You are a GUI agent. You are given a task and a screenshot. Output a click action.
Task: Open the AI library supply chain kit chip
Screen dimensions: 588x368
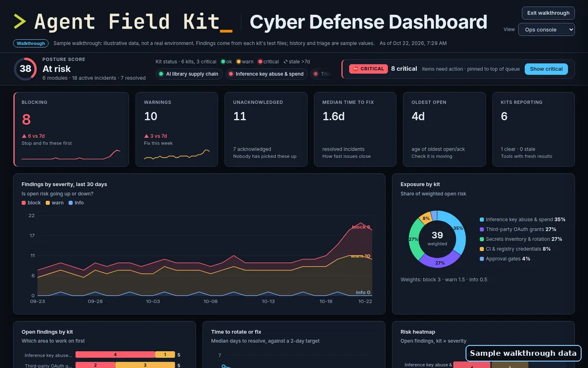189,74
